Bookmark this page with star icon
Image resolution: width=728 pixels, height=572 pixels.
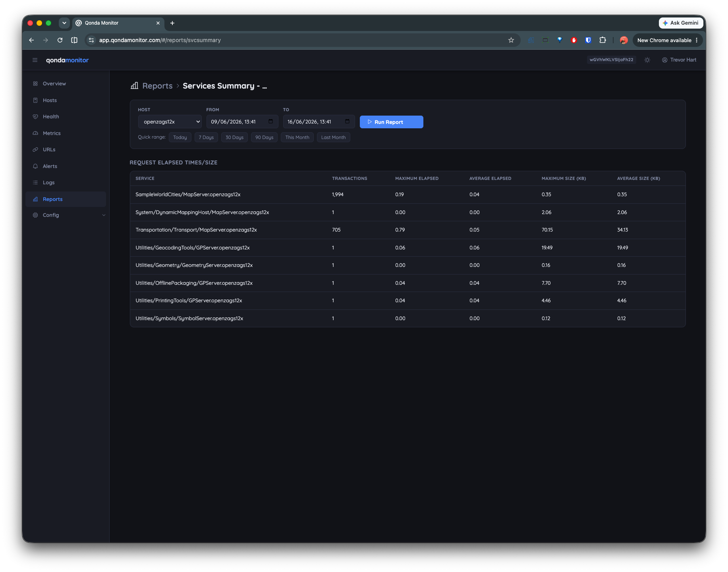[511, 40]
